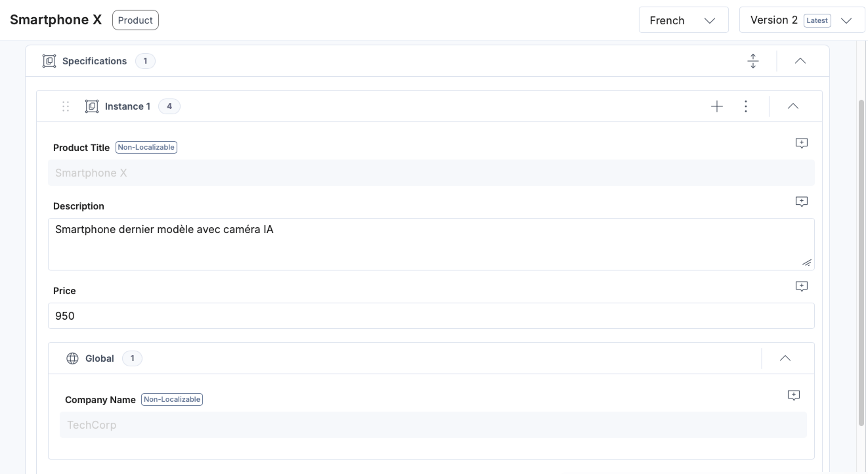Collapse the Global group

(x=785, y=358)
